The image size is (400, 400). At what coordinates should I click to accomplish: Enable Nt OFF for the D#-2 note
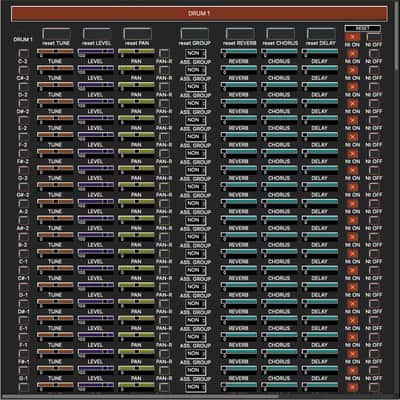(x=374, y=104)
